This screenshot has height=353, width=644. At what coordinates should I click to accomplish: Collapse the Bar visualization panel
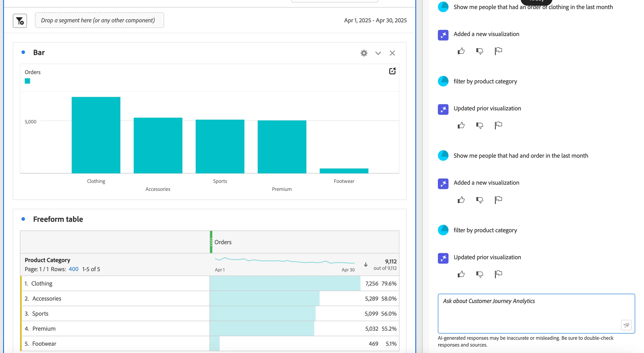coord(378,53)
